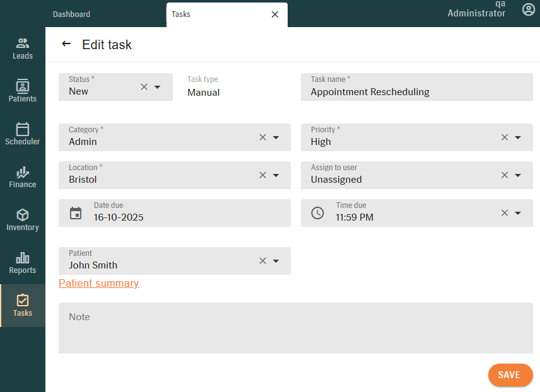This screenshot has width=540, height=392.
Task: Open the Scheduler calendar icon
Action: (x=23, y=129)
